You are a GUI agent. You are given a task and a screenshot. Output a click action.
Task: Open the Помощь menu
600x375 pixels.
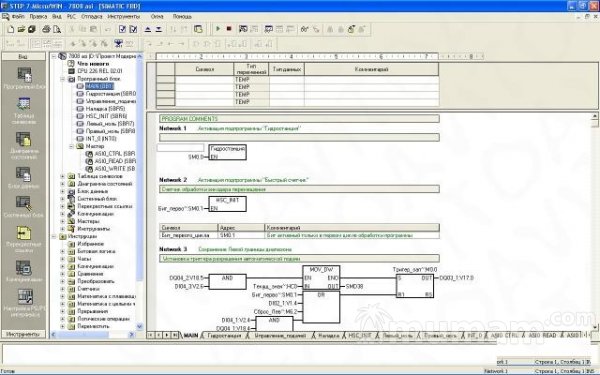tap(182, 16)
